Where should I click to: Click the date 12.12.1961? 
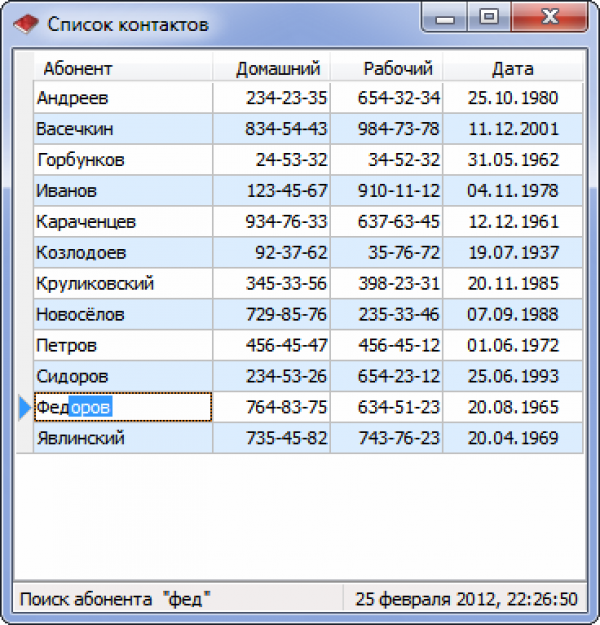[513, 221]
